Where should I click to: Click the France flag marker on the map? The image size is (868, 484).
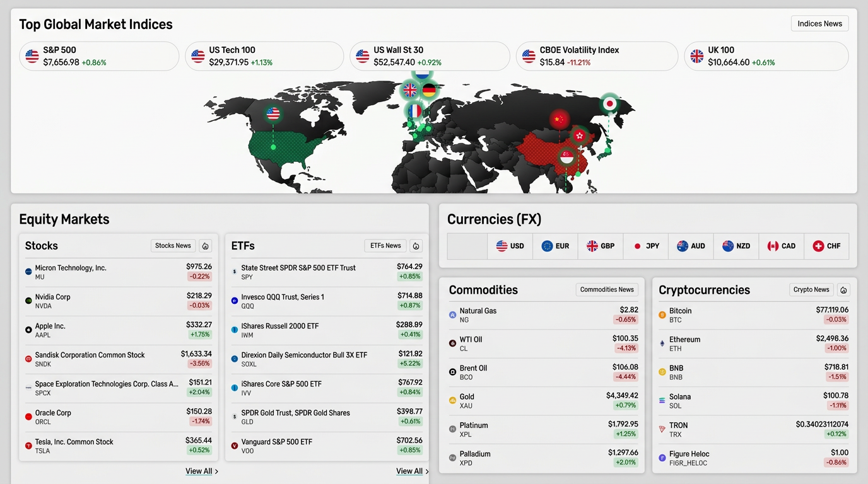point(414,112)
